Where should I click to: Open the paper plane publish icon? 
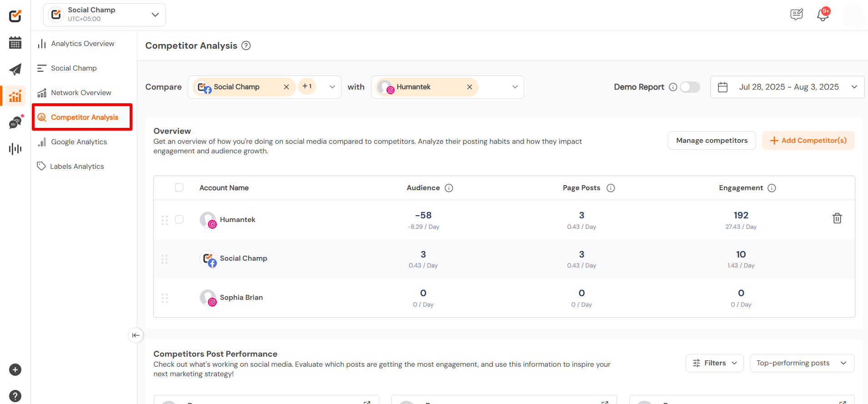tap(15, 69)
